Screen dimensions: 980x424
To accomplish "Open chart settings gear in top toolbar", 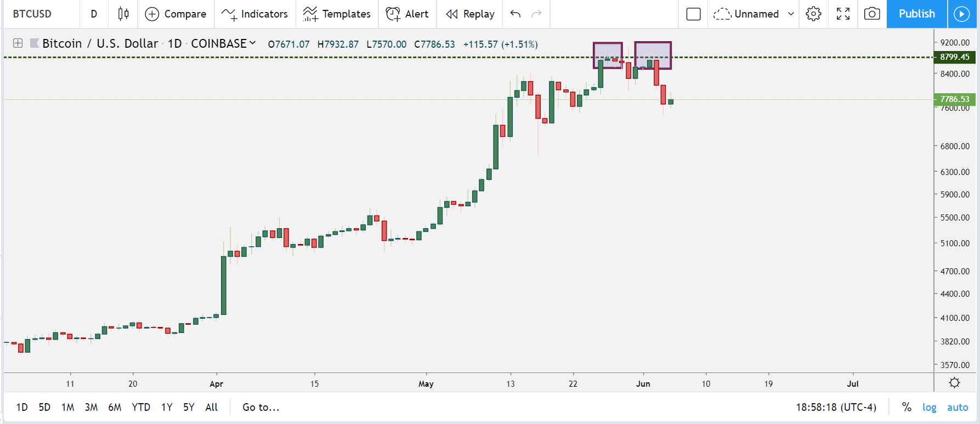I will 813,14.
